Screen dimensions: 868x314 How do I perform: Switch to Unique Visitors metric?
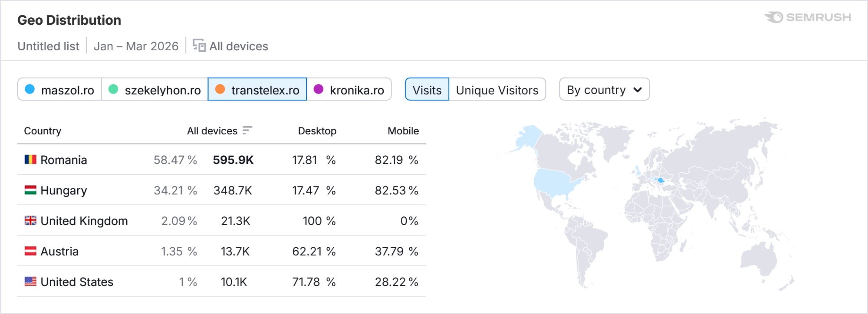(497, 90)
